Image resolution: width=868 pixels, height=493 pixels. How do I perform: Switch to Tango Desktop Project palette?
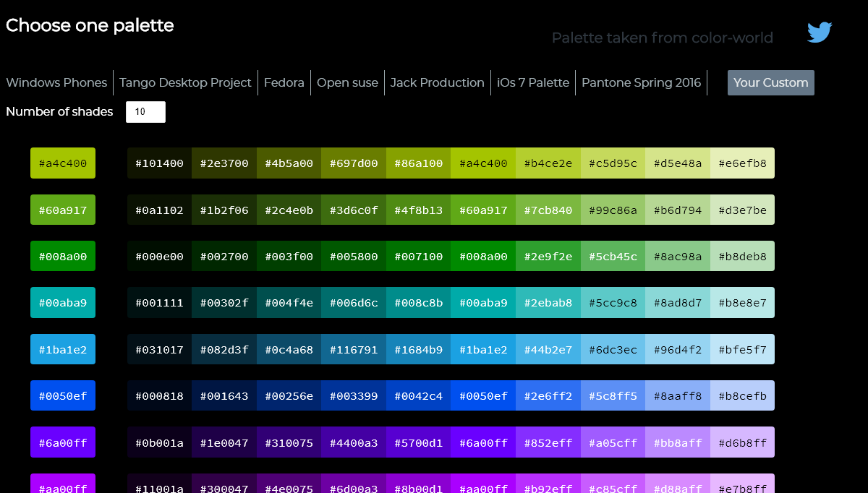tap(185, 82)
